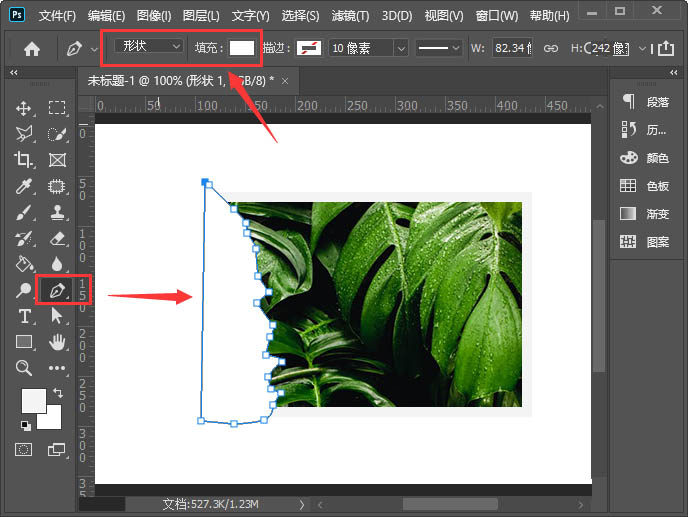Select the Crop tool
Screen dimensions: 688x517
(25, 160)
